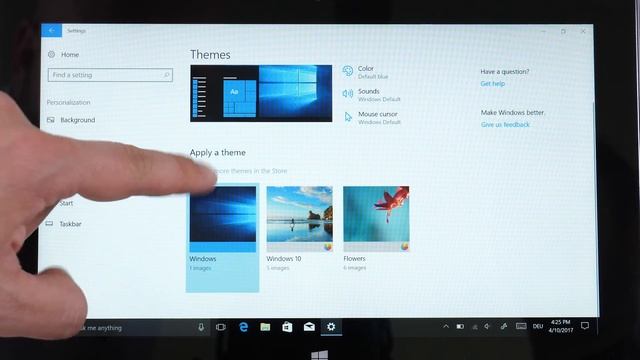Select the Windows theme thumbnail
The height and width of the screenshot is (360, 640).
point(223,219)
